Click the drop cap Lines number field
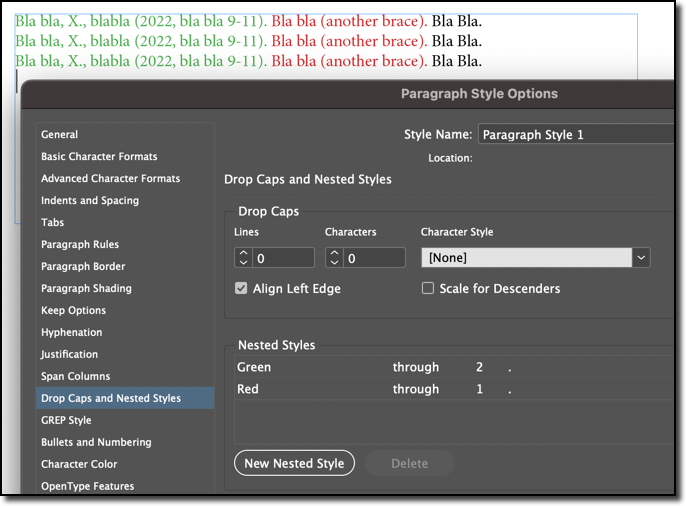 pos(282,258)
